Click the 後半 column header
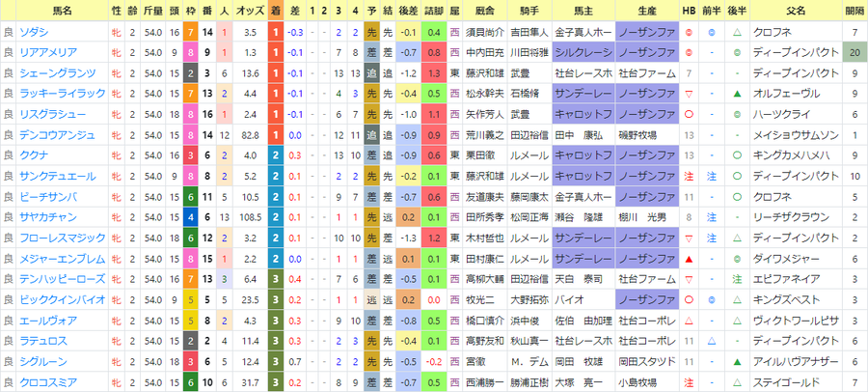This screenshot has width=868, height=392. pyautogui.click(x=737, y=11)
